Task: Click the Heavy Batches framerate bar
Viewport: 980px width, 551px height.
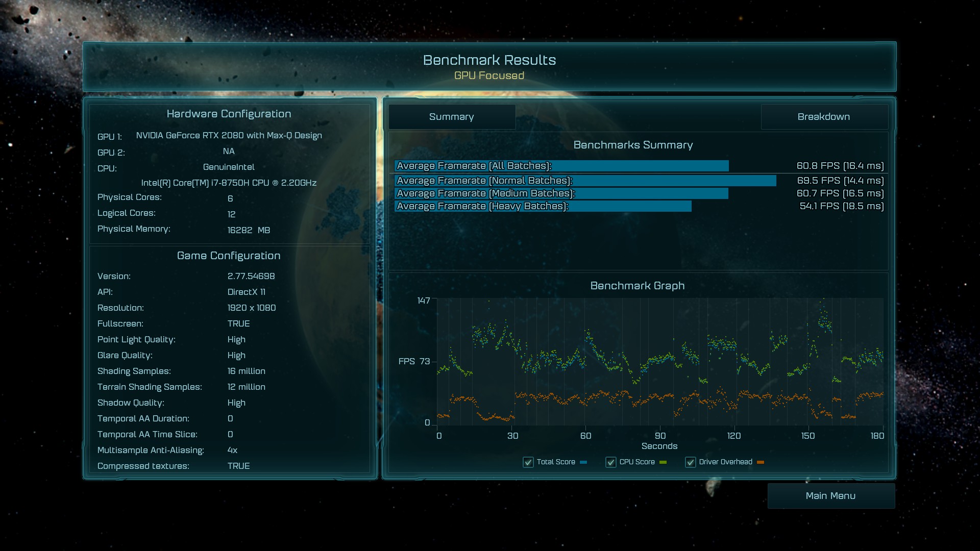Action: pyautogui.click(x=543, y=206)
